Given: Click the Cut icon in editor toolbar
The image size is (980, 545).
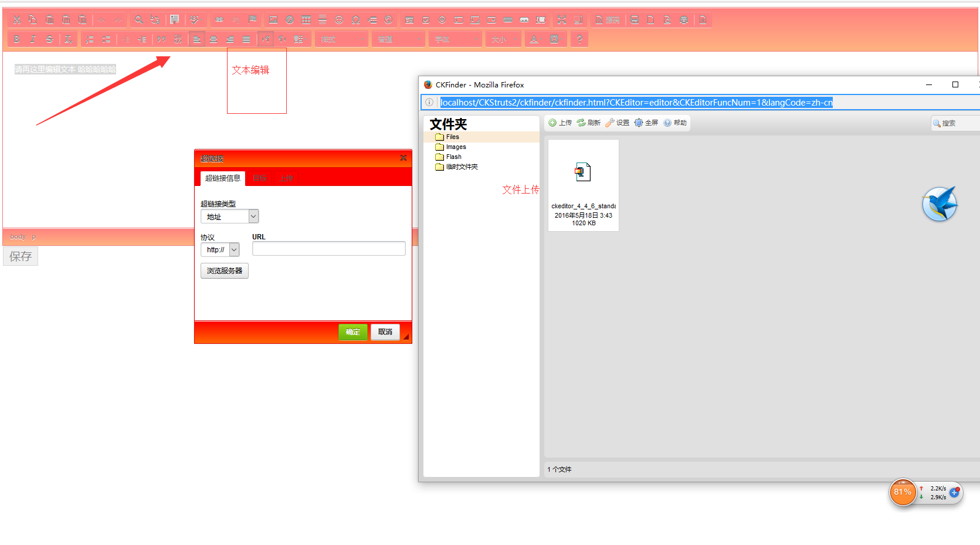Looking at the screenshot, I should (17, 20).
